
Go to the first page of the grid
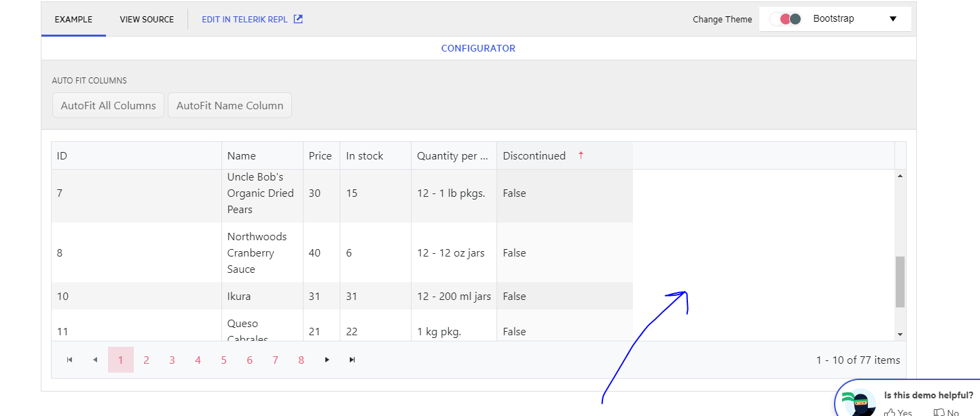(x=69, y=360)
